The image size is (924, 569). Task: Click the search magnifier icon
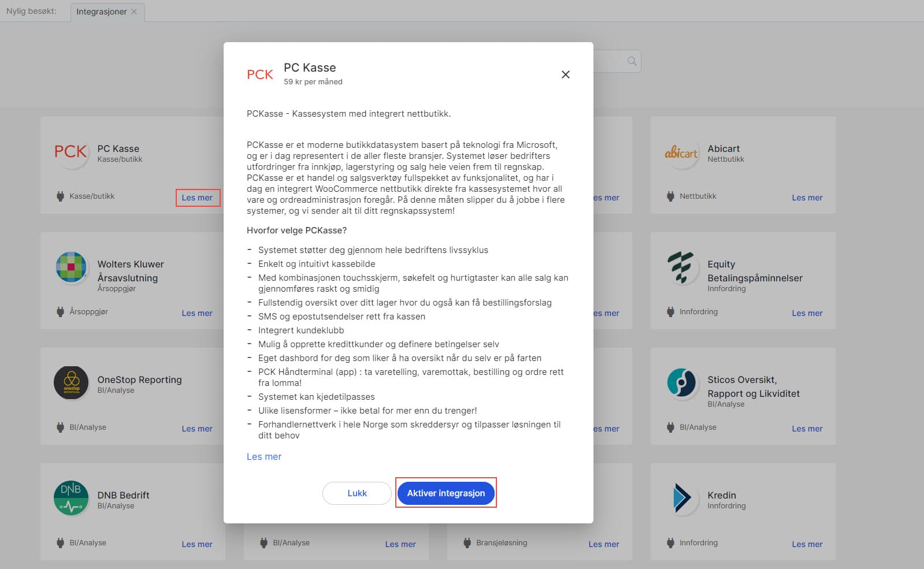(632, 61)
